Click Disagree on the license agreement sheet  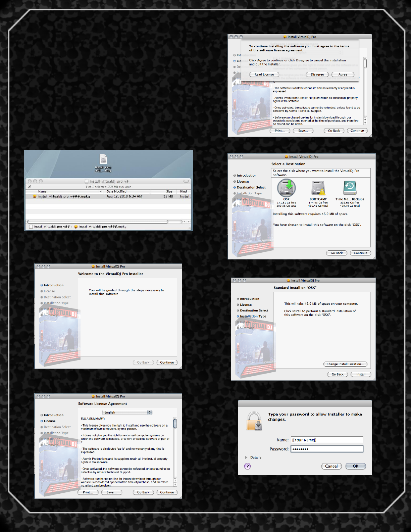[x=317, y=75]
